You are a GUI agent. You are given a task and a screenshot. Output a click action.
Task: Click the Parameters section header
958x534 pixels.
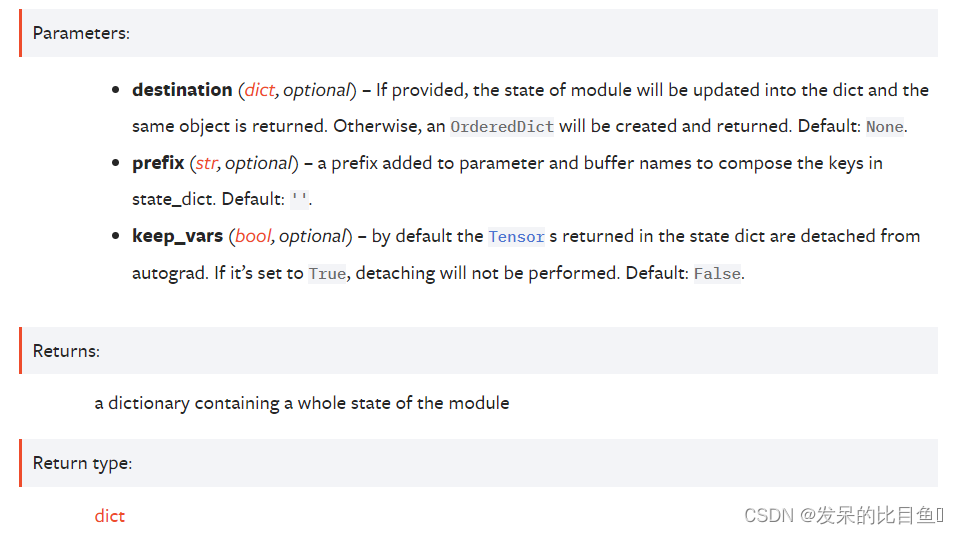(x=81, y=33)
